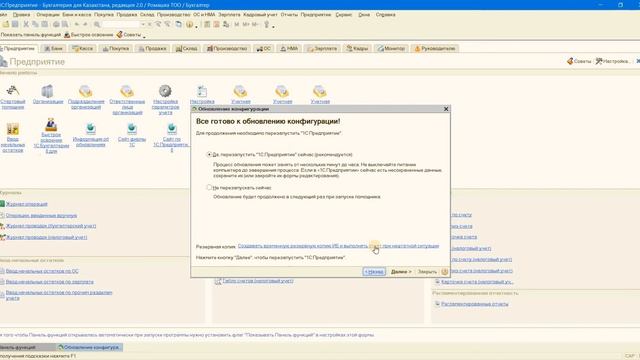Open Регламентированные отчеты link
The image size is (640, 360).
coord(474,304)
